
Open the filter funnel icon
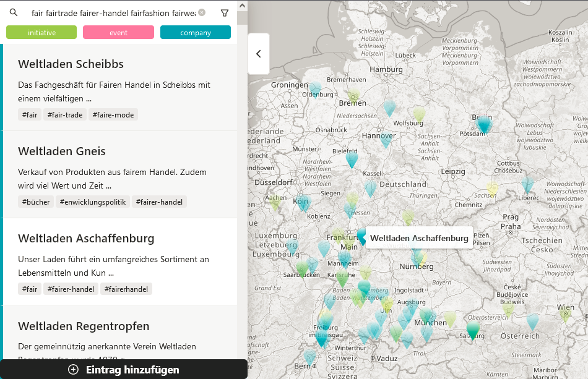[x=225, y=13]
